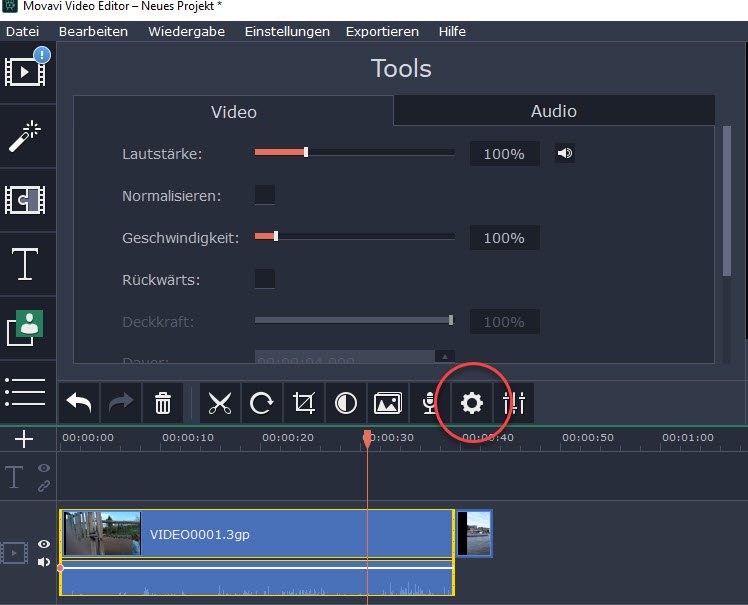Click the undo arrow button

[x=79, y=403]
